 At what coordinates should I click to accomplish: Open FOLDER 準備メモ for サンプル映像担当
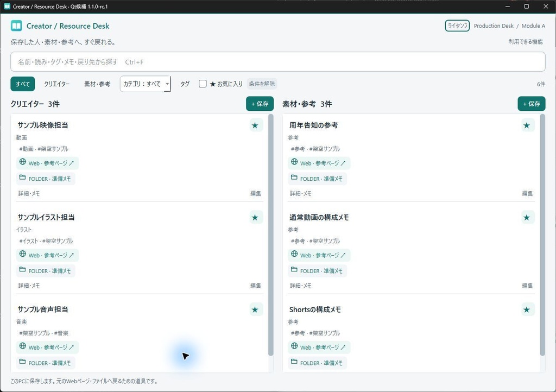click(x=46, y=179)
